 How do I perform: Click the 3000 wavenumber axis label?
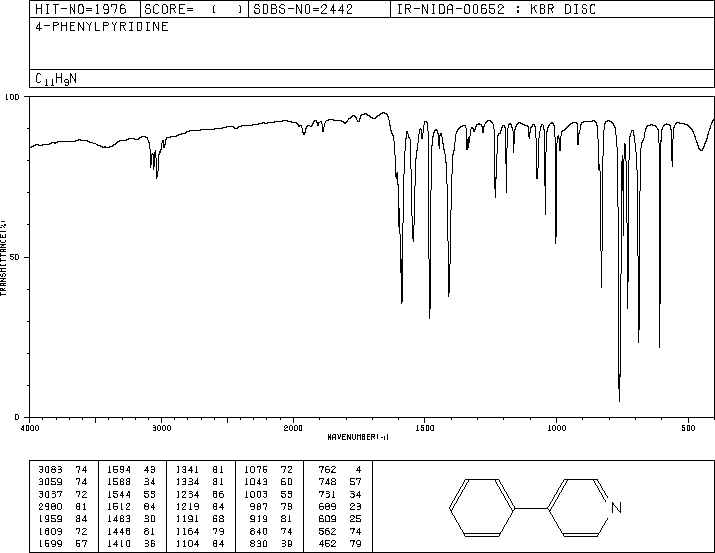tap(161, 428)
